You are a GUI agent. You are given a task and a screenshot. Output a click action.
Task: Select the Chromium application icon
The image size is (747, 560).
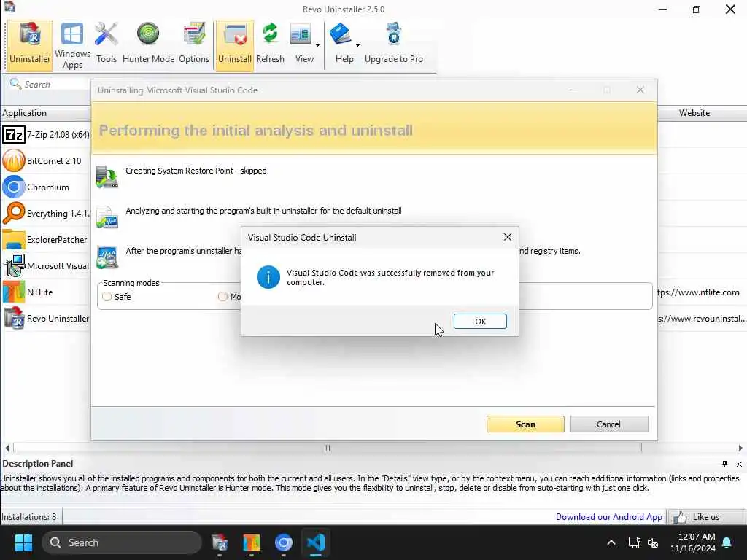click(x=13, y=187)
